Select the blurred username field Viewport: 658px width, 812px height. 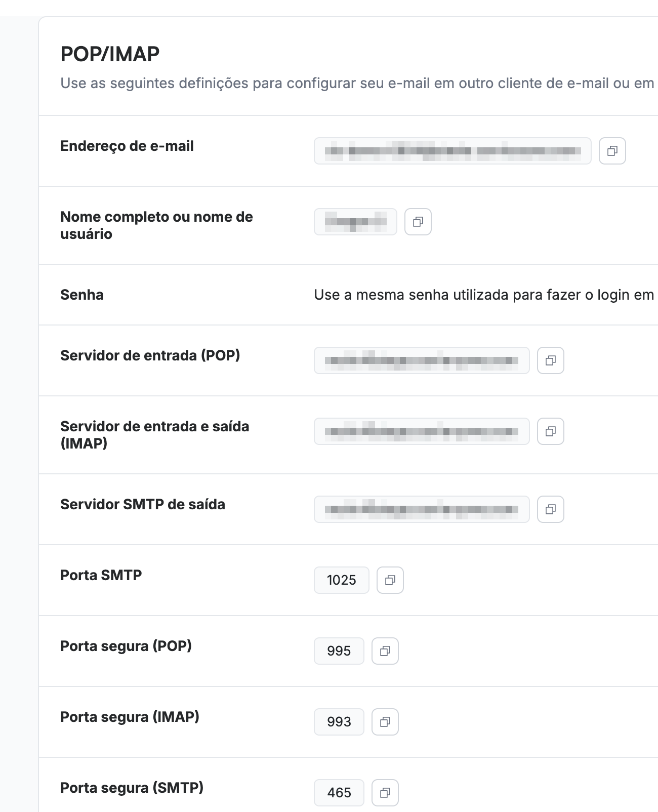pyautogui.click(x=355, y=222)
